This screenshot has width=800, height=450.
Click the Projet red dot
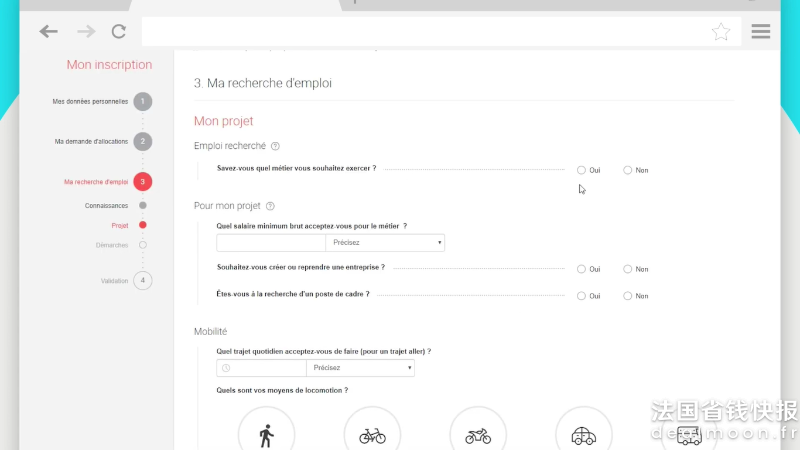click(143, 225)
